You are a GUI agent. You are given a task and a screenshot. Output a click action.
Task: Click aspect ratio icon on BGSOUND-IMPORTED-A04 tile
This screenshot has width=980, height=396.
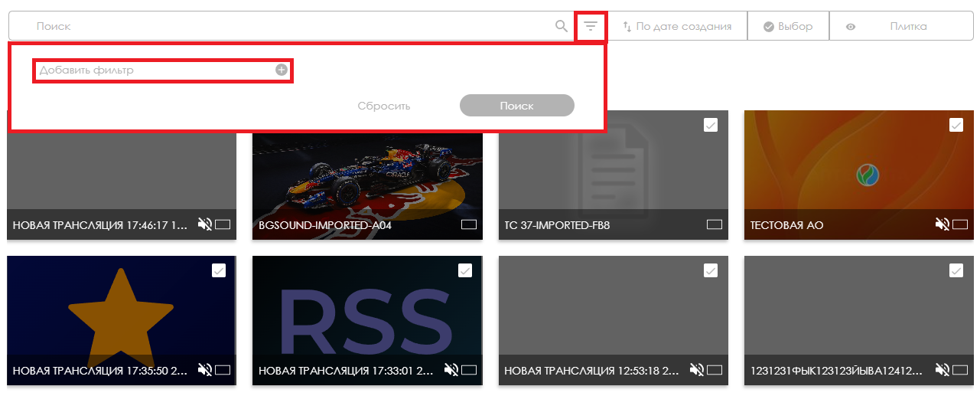pos(469,225)
